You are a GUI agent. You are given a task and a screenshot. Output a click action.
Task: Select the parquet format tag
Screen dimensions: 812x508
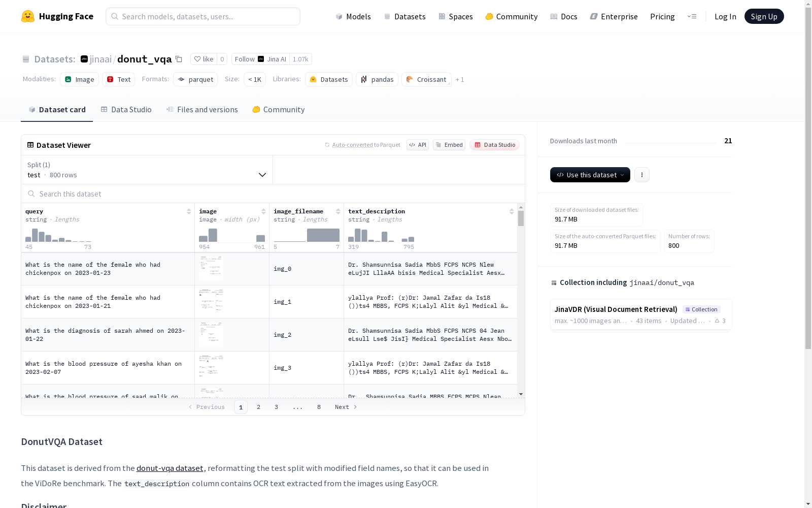pyautogui.click(x=195, y=79)
